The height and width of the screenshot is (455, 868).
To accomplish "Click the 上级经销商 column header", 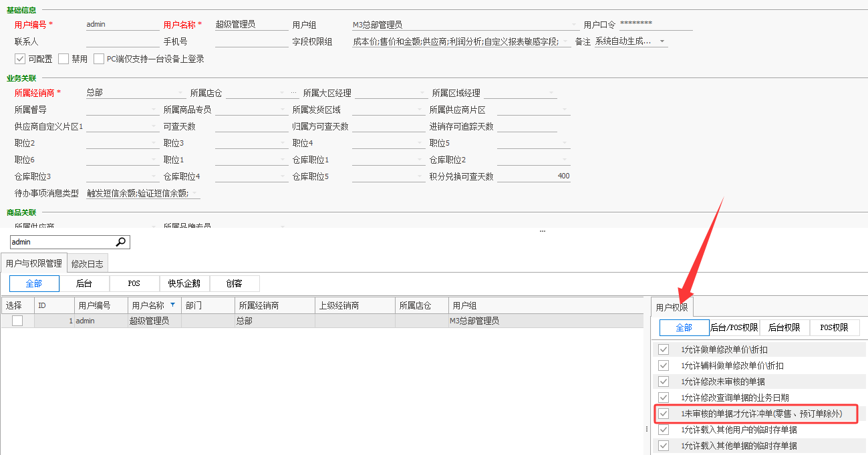I will point(355,305).
